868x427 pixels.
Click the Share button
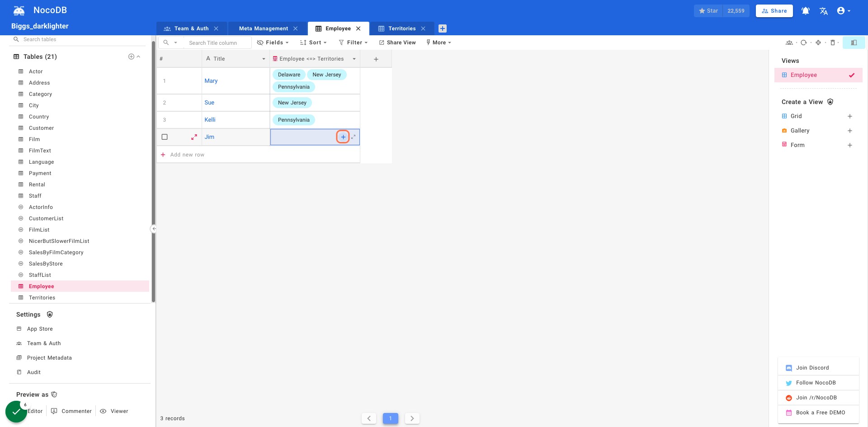tap(774, 11)
